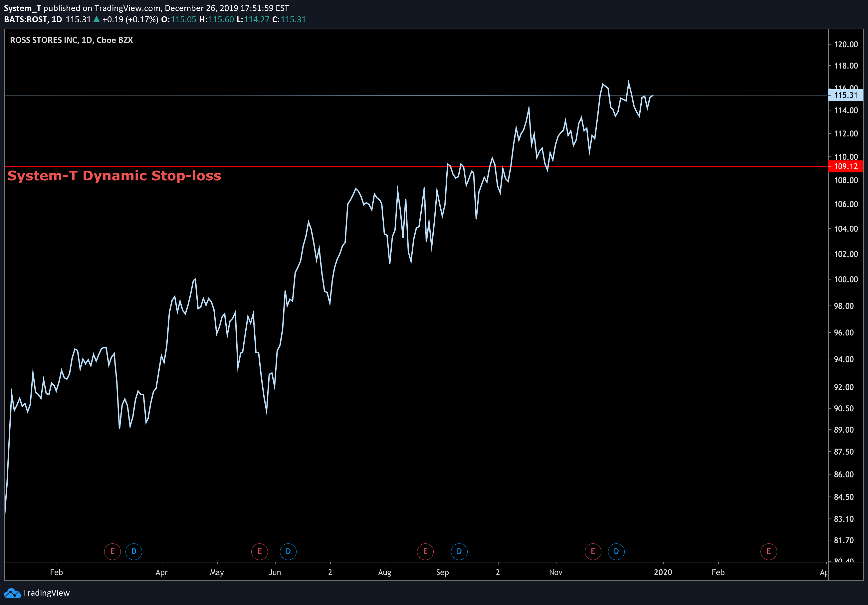Click the Sep label on time axis
This screenshot has width=868, height=605.
(x=442, y=572)
